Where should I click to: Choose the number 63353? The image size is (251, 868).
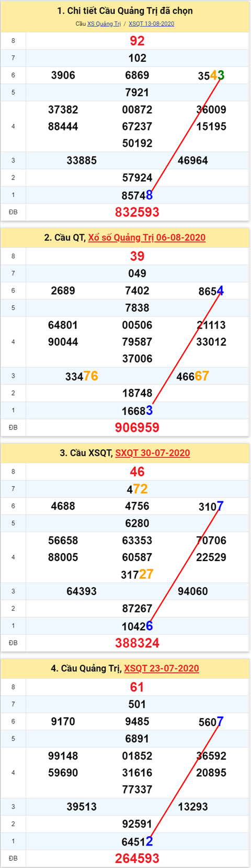click(137, 540)
